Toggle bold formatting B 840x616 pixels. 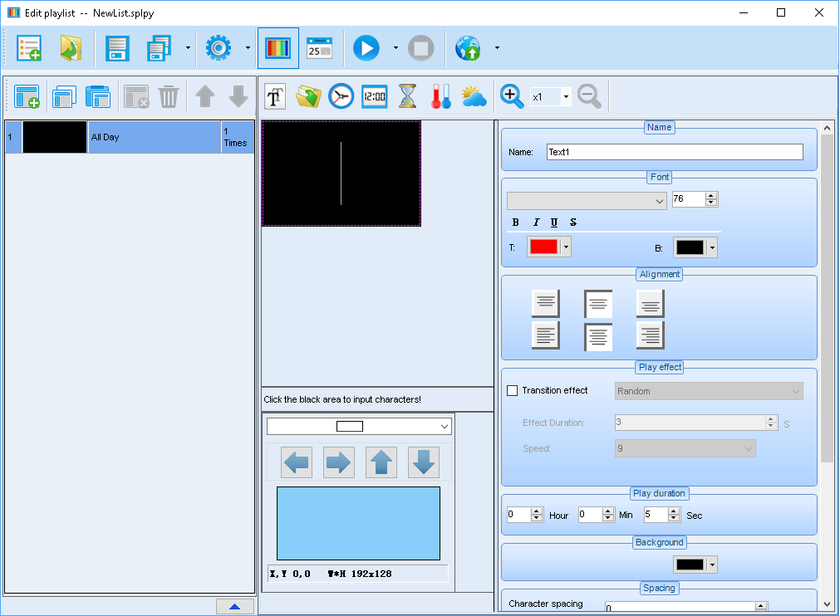515,222
